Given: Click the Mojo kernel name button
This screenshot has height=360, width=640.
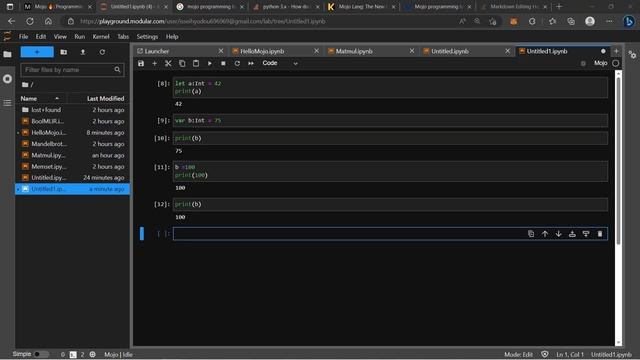Looking at the screenshot, I should click(600, 63).
